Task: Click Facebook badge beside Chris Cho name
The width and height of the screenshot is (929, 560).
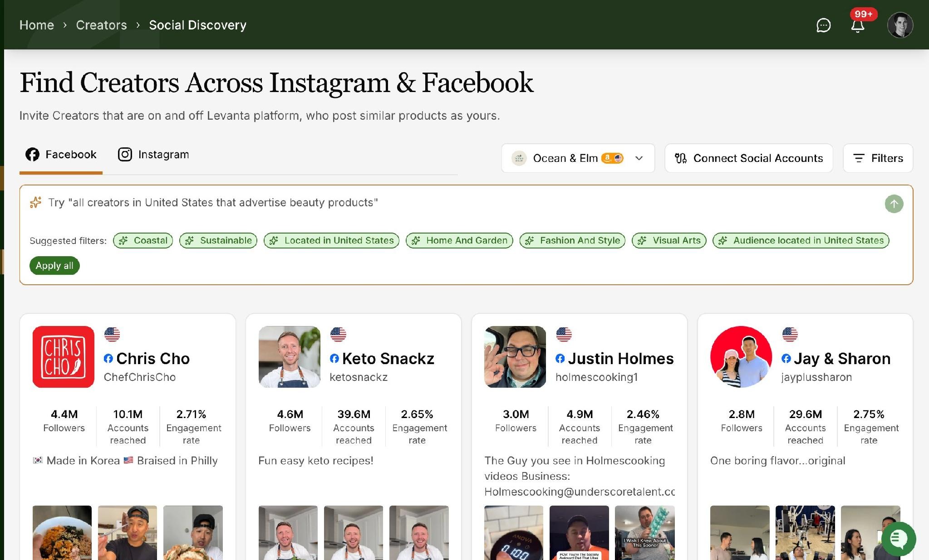Action: 108,359
